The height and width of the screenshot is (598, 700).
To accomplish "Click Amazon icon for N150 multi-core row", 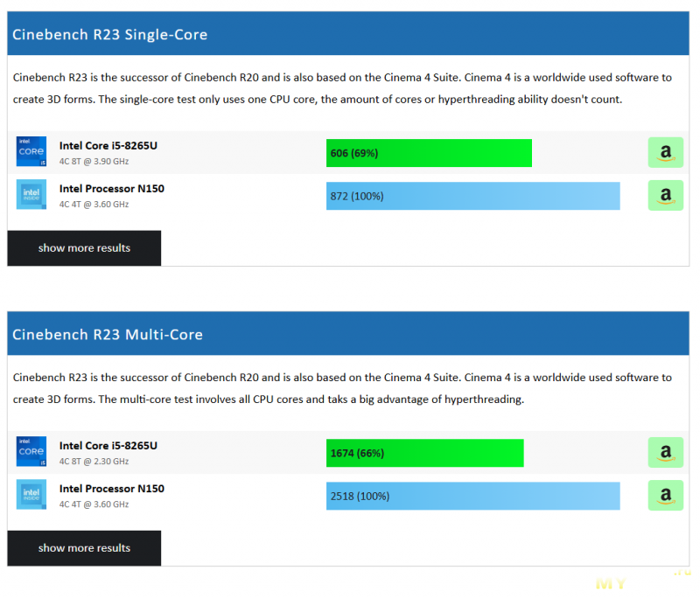I will click(665, 495).
